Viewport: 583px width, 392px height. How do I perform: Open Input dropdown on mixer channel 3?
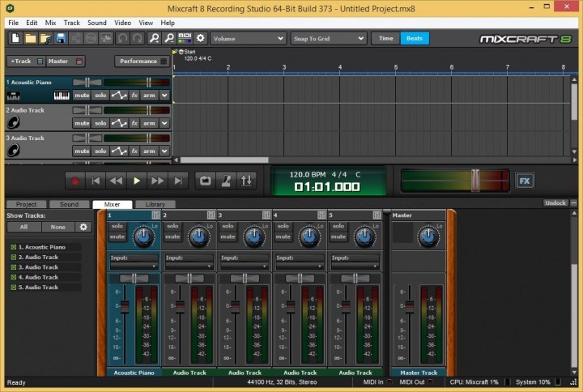(245, 266)
